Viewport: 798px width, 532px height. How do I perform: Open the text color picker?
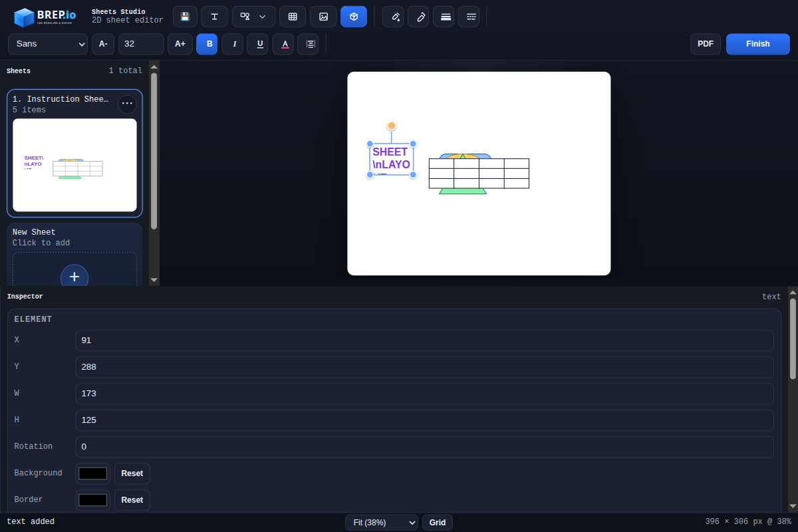[x=283, y=44]
